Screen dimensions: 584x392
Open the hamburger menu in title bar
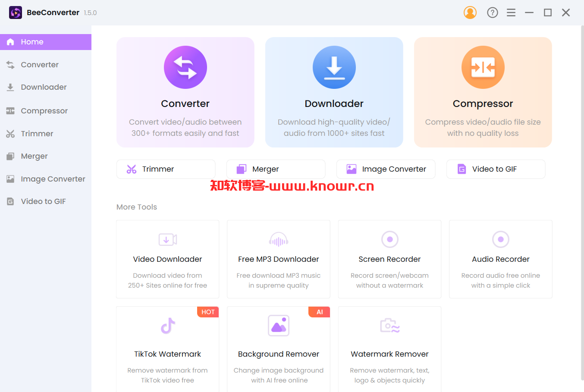511,13
